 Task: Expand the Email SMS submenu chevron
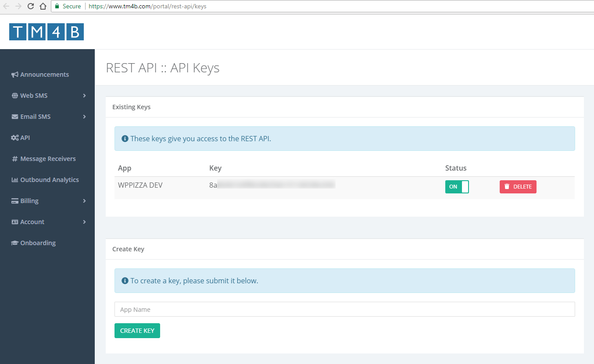pos(84,117)
